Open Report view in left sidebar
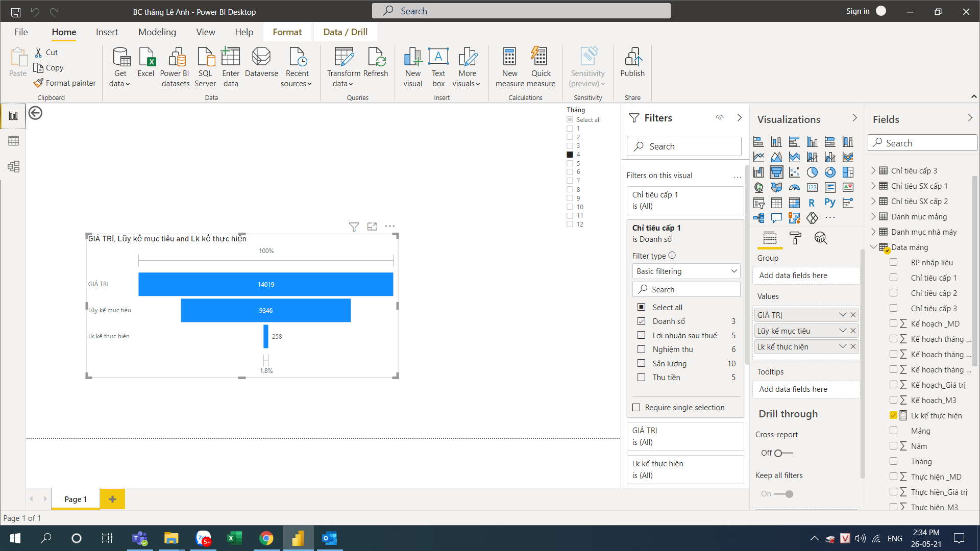This screenshot has height=551, width=980. click(x=14, y=116)
